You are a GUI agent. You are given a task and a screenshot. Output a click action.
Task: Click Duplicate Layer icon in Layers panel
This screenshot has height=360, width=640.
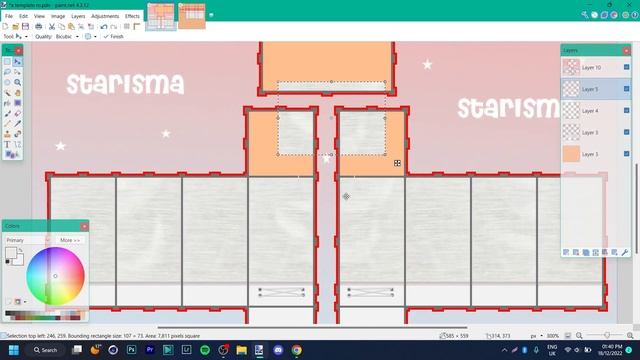coord(586,253)
